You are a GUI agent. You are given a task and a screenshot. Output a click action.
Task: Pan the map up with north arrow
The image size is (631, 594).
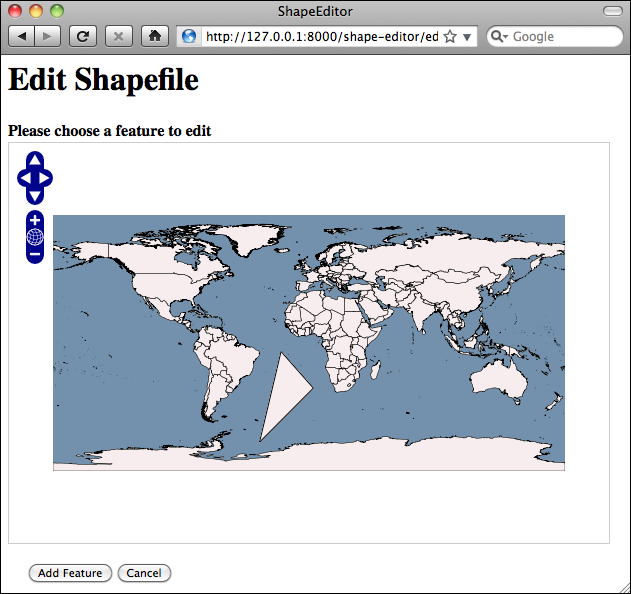[35, 160]
